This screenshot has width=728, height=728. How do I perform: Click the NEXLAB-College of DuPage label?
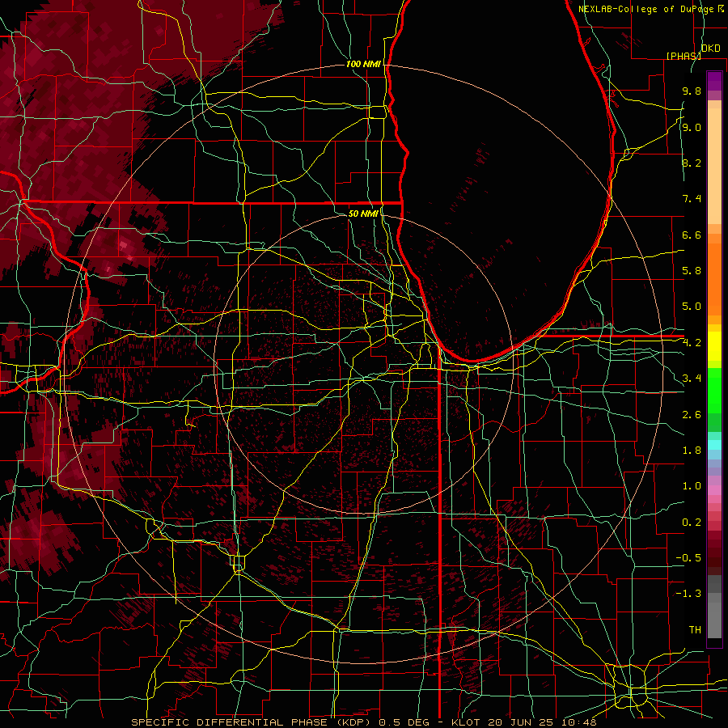(646, 9)
